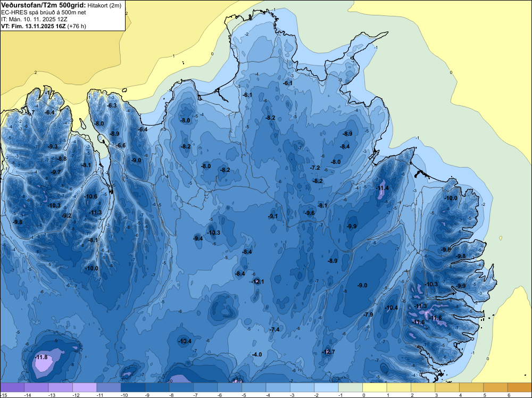Click the '-10.6' temperature value

(x=91, y=196)
